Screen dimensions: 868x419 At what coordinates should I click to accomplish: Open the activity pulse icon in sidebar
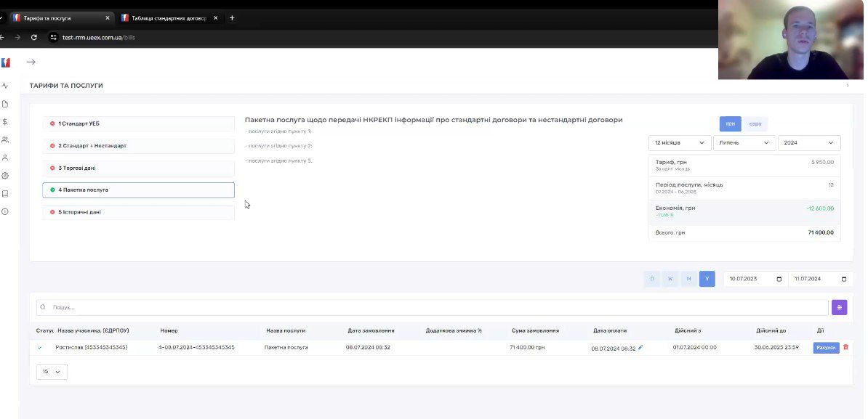(x=5, y=86)
